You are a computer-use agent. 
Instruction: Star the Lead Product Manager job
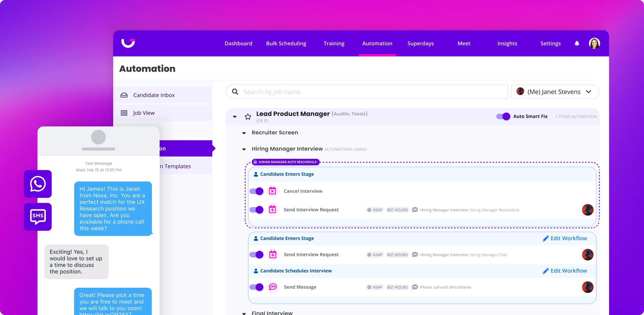click(x=248, y=117)
